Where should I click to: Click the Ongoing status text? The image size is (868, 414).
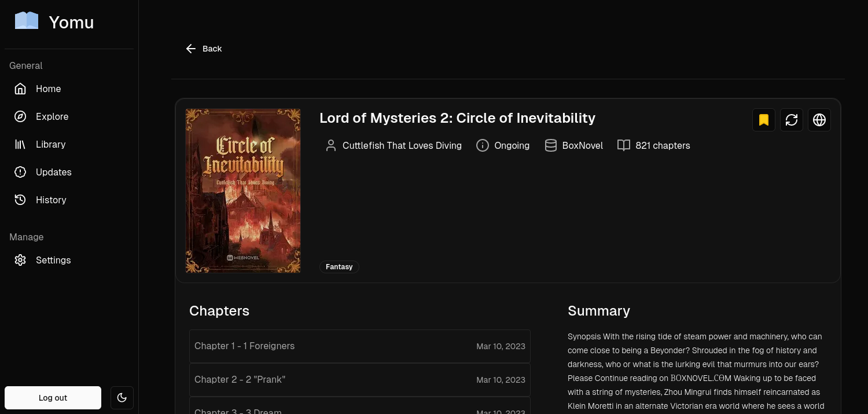tap(512, 146)
